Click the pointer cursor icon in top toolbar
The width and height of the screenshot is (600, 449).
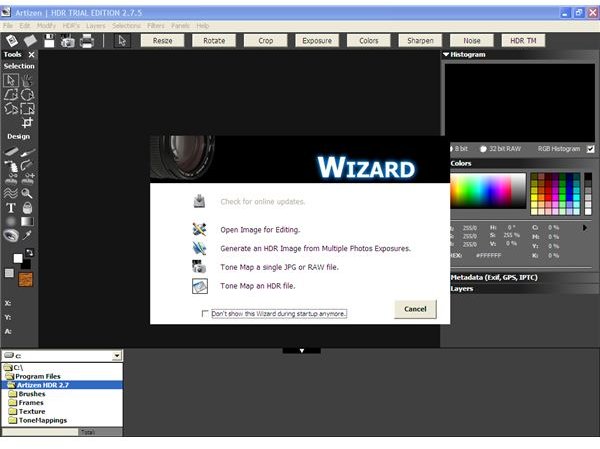click(x=122, y=41)
